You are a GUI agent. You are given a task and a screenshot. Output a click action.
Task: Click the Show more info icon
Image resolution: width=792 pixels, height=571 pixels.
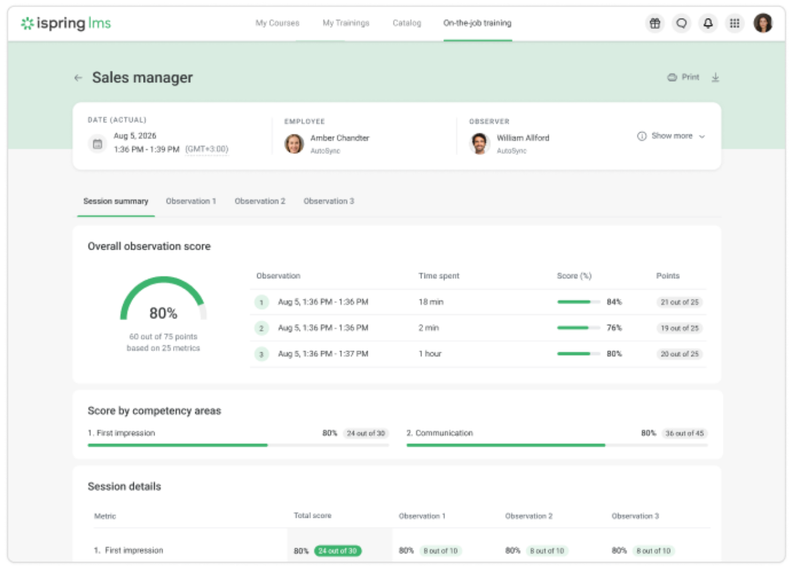641,136
